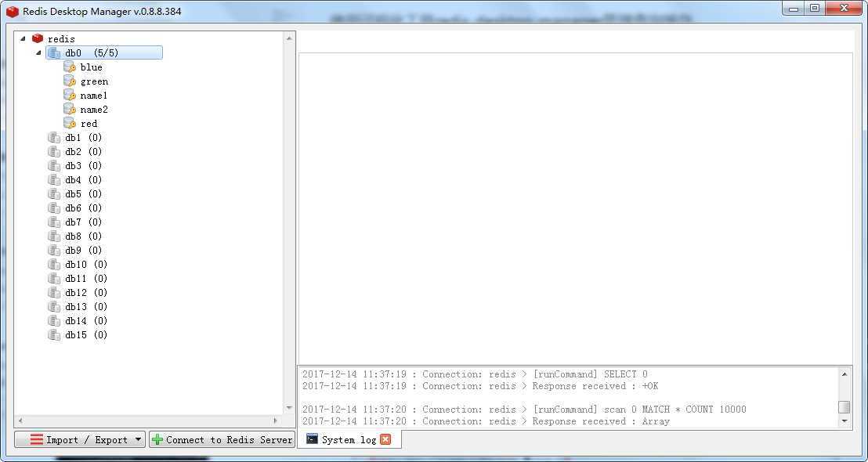Click the db7 database icon
Screen dimensions: 868x462
[x=54, y=222]
